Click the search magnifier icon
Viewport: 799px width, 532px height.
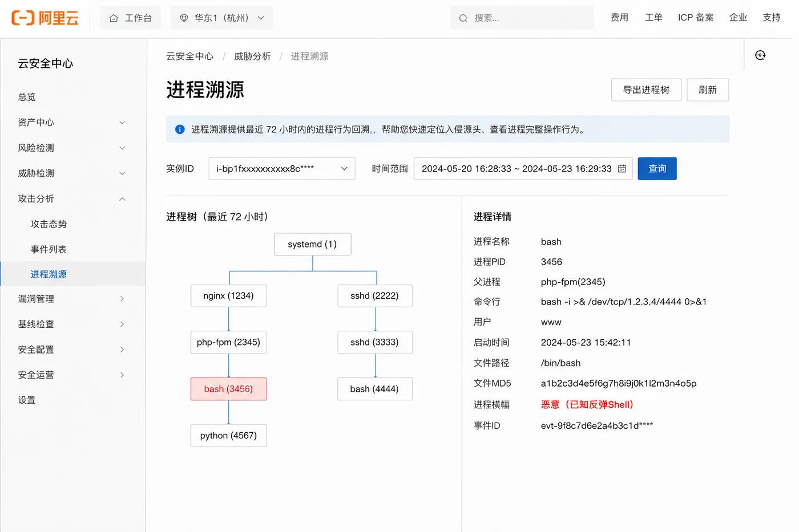(x=463, y=18)
